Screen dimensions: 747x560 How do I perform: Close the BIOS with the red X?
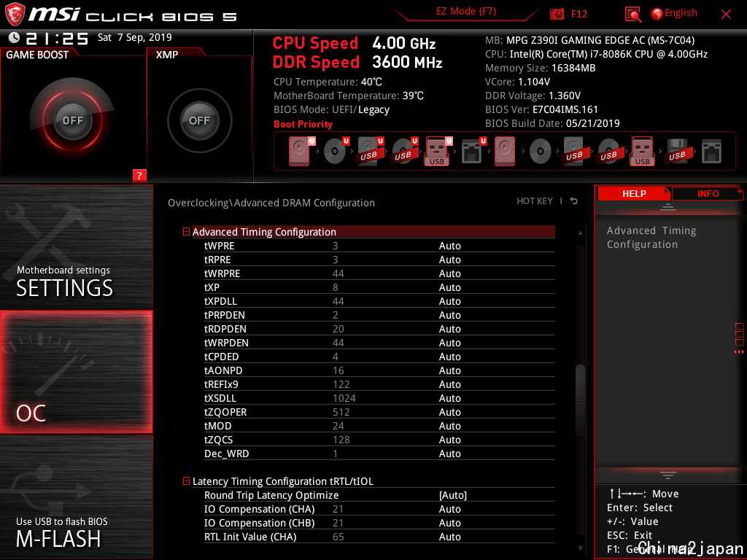pos(726,15)
